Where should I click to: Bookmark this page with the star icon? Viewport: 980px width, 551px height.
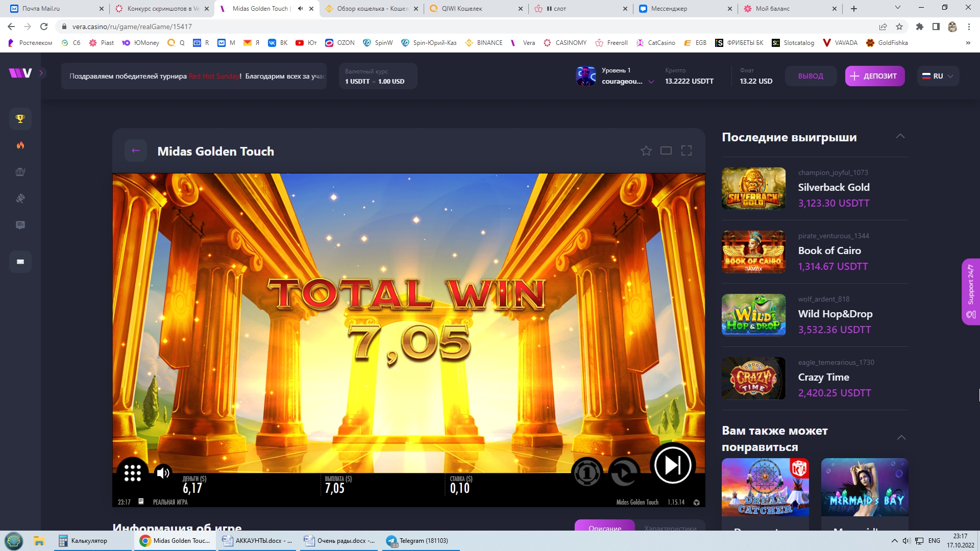pos(899,27)
